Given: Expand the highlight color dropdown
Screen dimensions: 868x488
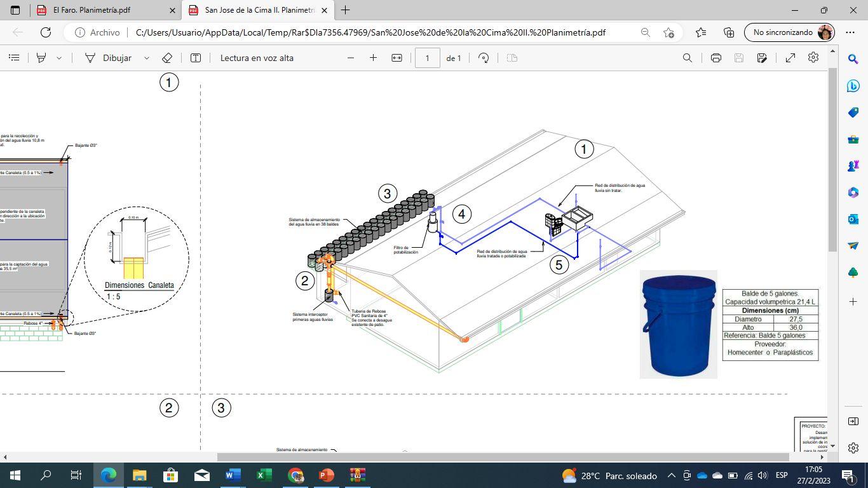Looking at the screenshot, I should click(59, 58).
